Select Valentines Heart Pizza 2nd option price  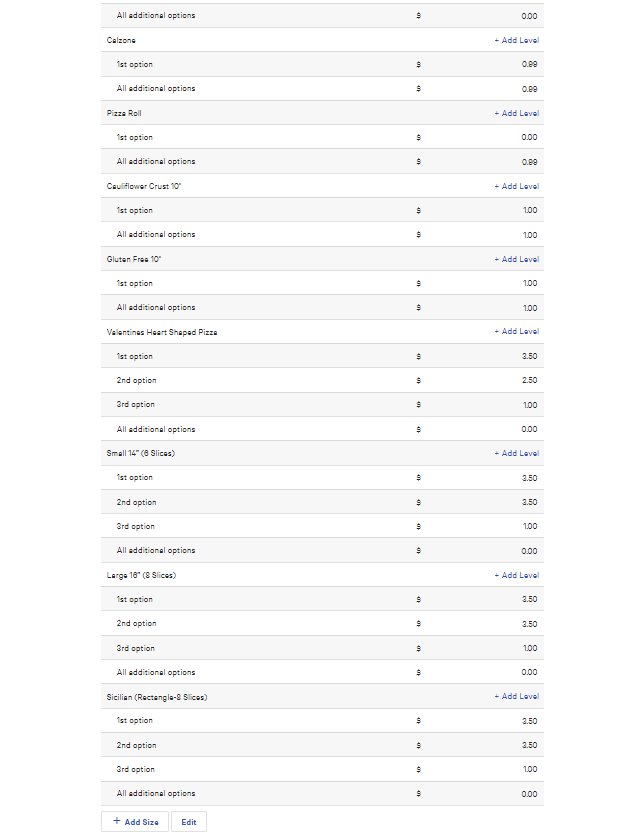pos(480,381)
